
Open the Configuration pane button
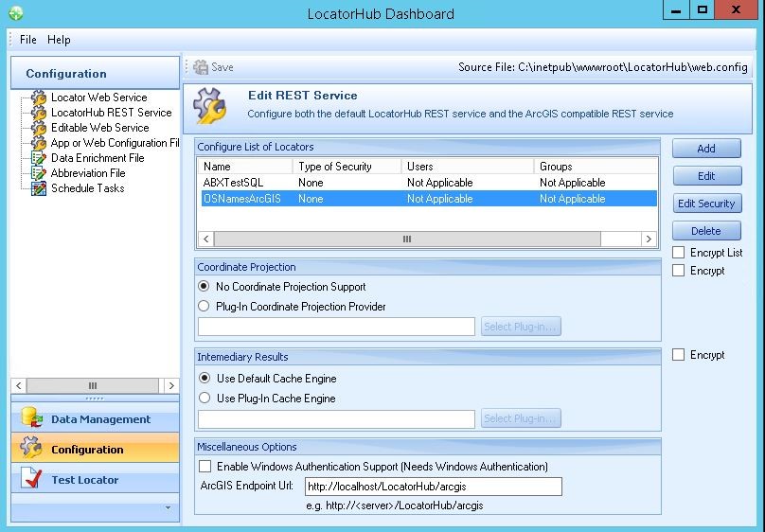95,449
